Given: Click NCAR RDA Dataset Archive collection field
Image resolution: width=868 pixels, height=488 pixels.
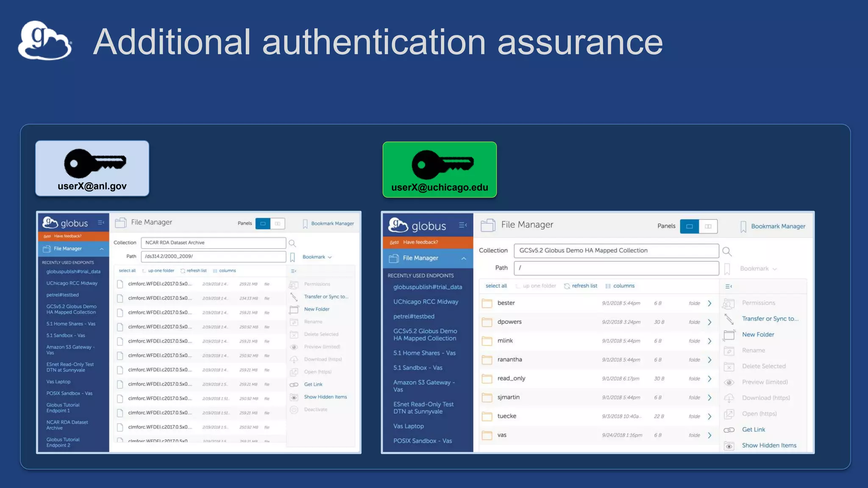Looking at the screenshot, I should point(213,243).
